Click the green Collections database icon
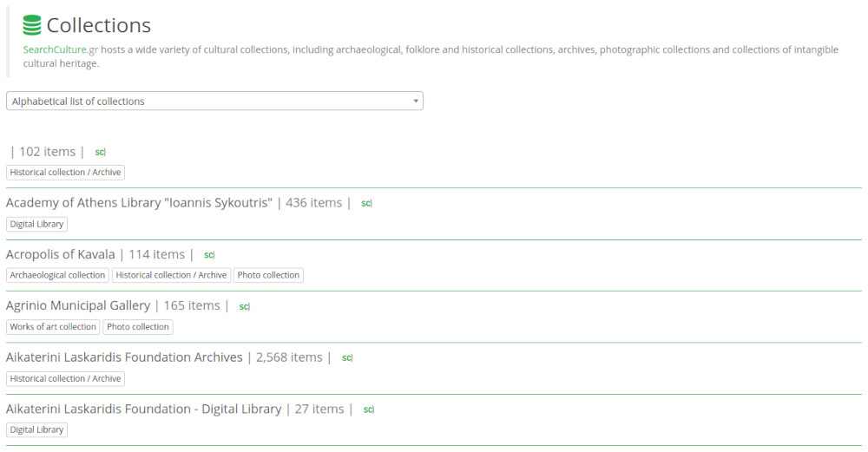Image resolution: width=868 pixels, height=452 pixels. [x=31, y=25]
